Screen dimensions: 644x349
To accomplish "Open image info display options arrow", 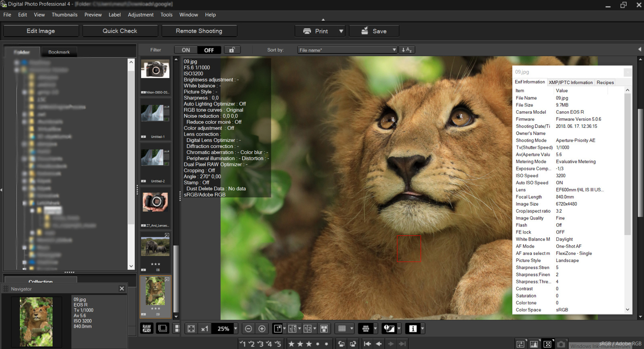I will pos(422,328).
